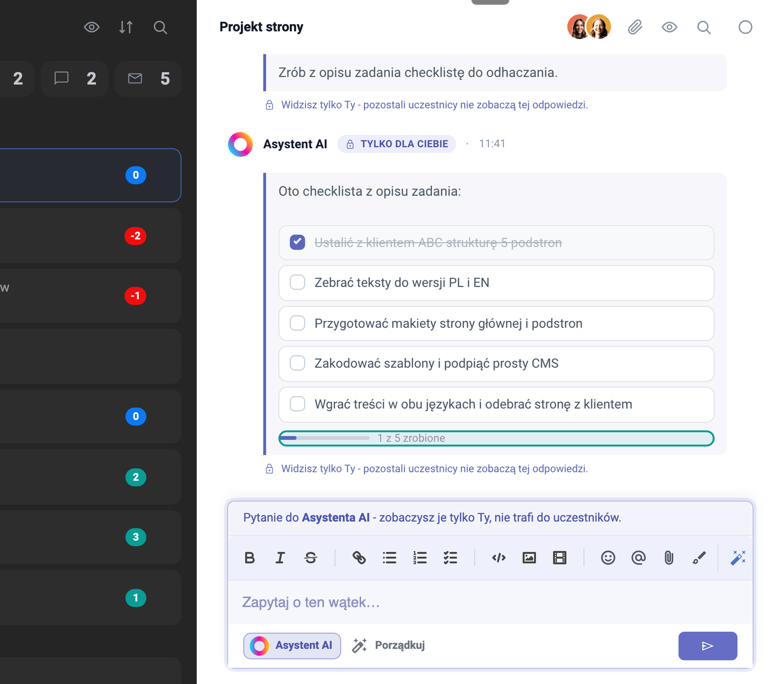Viewport: 784px width, 684px height.
Task: Apply strikethrough formatting
Action: tap(311, 557)
